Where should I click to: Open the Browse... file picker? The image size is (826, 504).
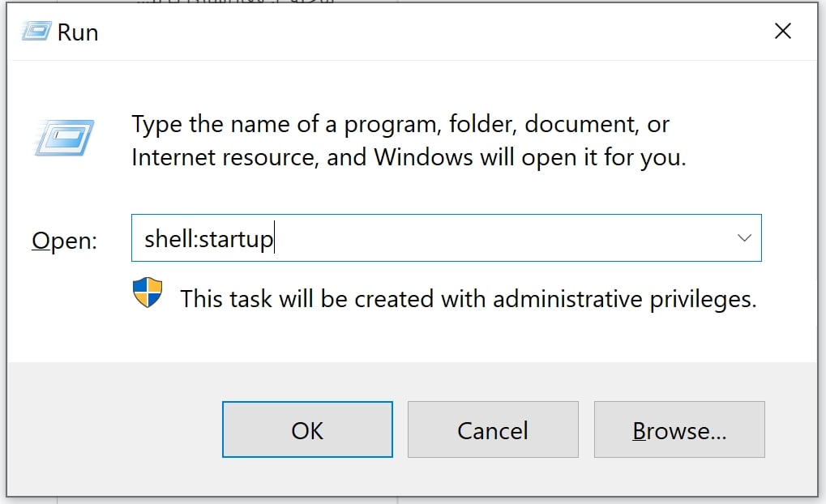pos(678,430)
